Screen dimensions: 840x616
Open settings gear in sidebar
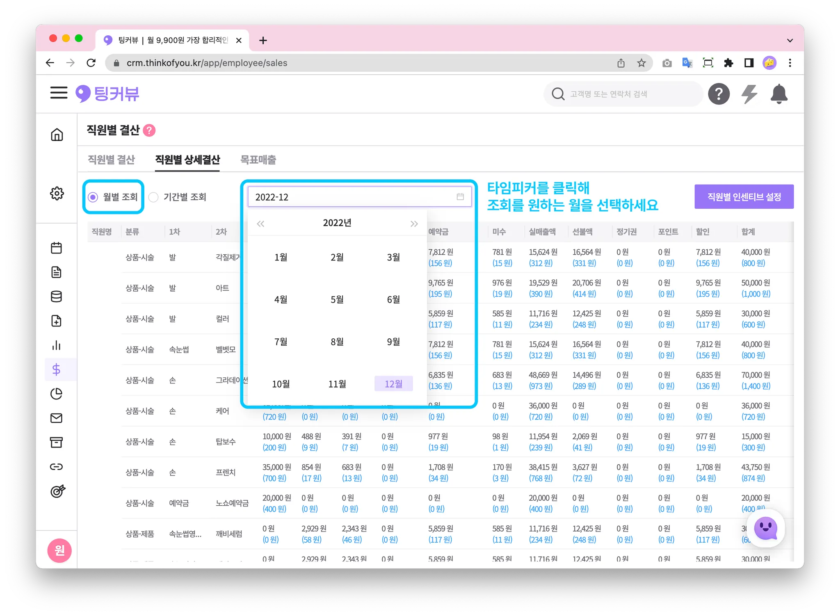pyautogui.click(x=57, y=193)
